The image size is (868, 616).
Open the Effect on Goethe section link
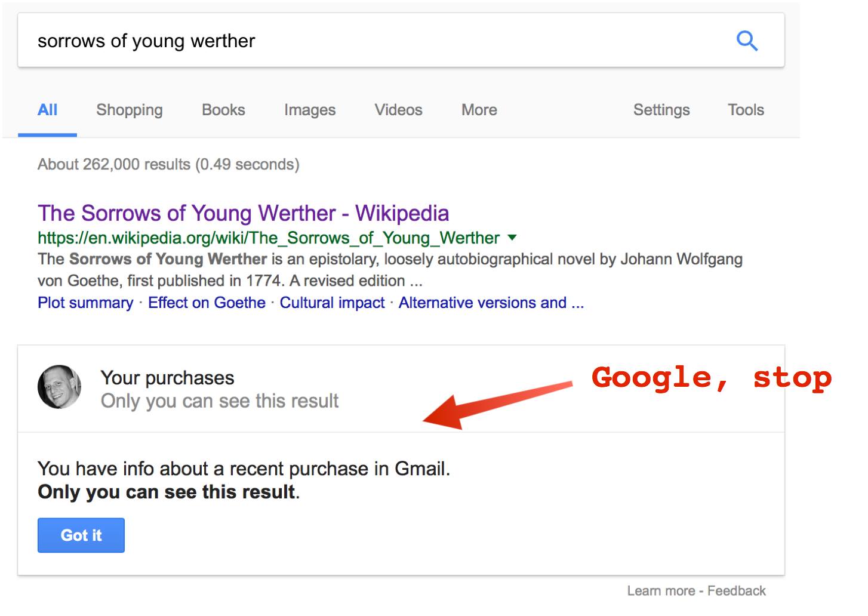coord(207,303)
